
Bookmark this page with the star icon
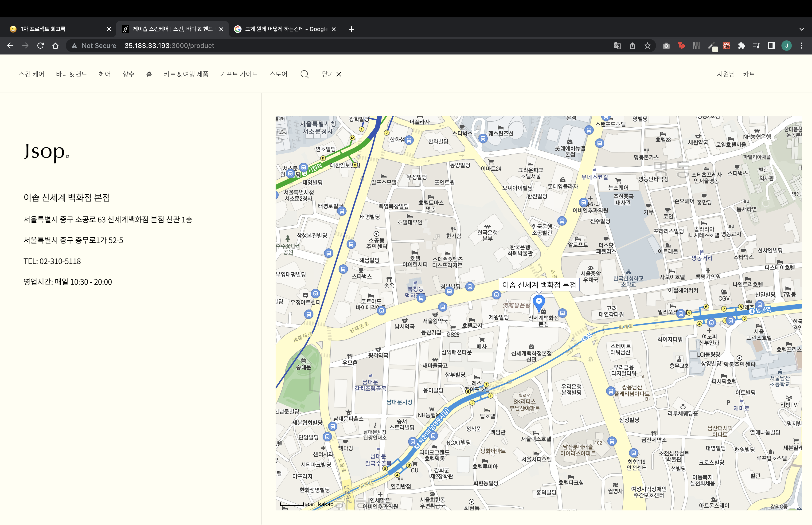click(648, 46)
